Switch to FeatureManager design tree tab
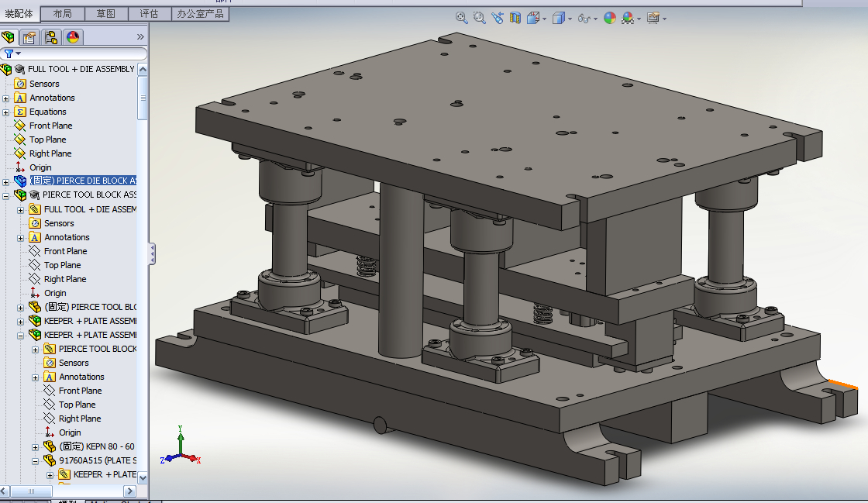This screenshot has height=503, width=868. pos(8,37)
